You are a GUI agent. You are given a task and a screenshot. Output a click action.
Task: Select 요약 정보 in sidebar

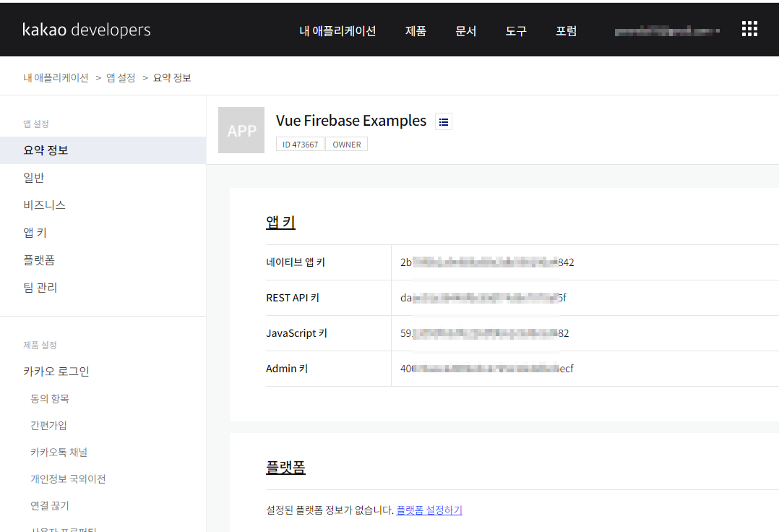coord(103,150)
